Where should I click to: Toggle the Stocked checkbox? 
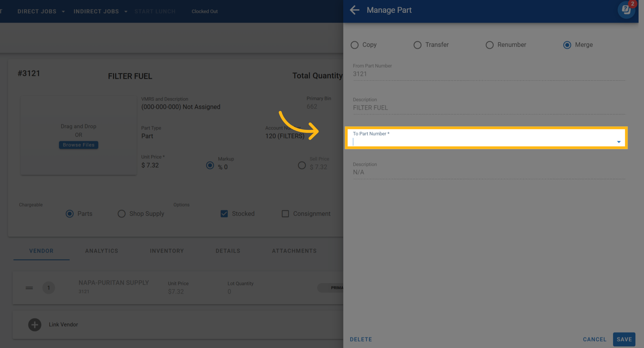point(224,214)
